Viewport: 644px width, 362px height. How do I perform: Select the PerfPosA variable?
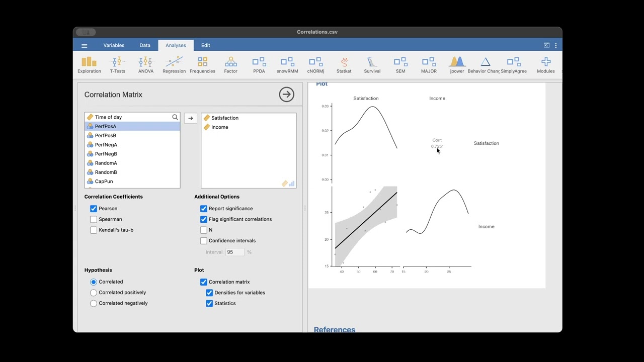click(132, 126)
